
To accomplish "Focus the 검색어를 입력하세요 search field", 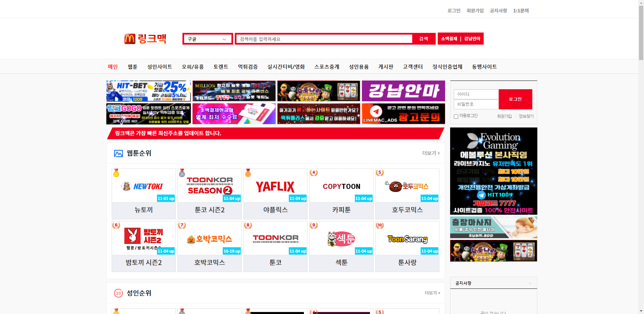I will 324,39.
